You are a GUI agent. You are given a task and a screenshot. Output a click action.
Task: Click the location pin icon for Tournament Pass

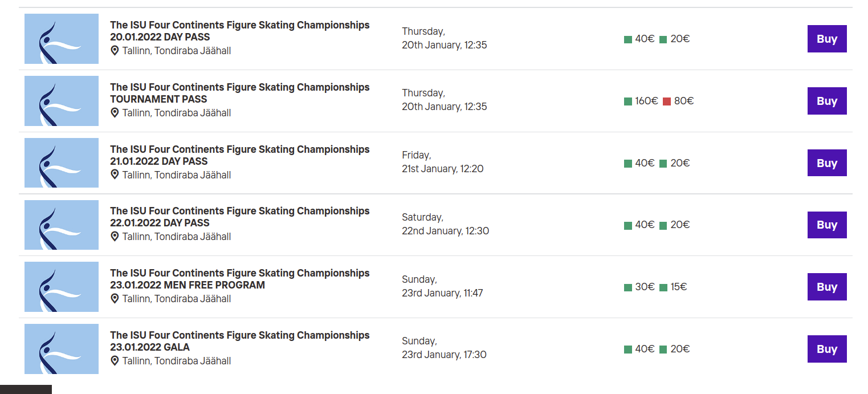[115, 113]
